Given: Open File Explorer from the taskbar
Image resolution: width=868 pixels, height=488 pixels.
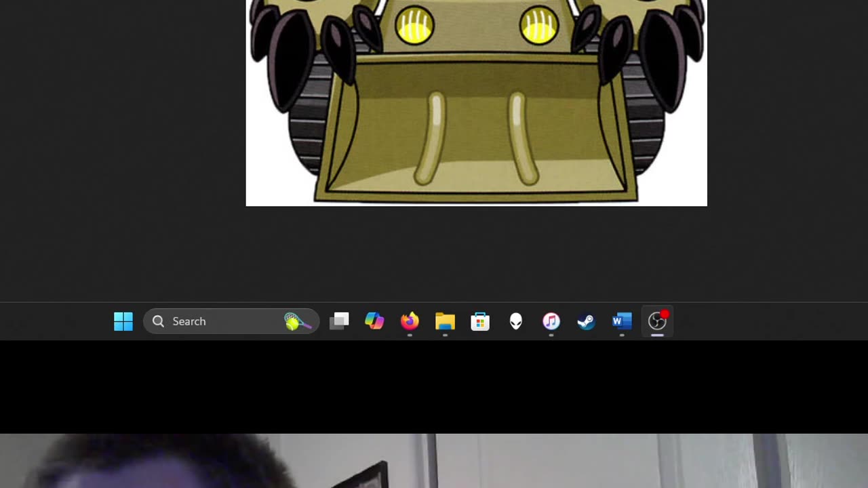Looking at the screenshot, I should 445,321.
